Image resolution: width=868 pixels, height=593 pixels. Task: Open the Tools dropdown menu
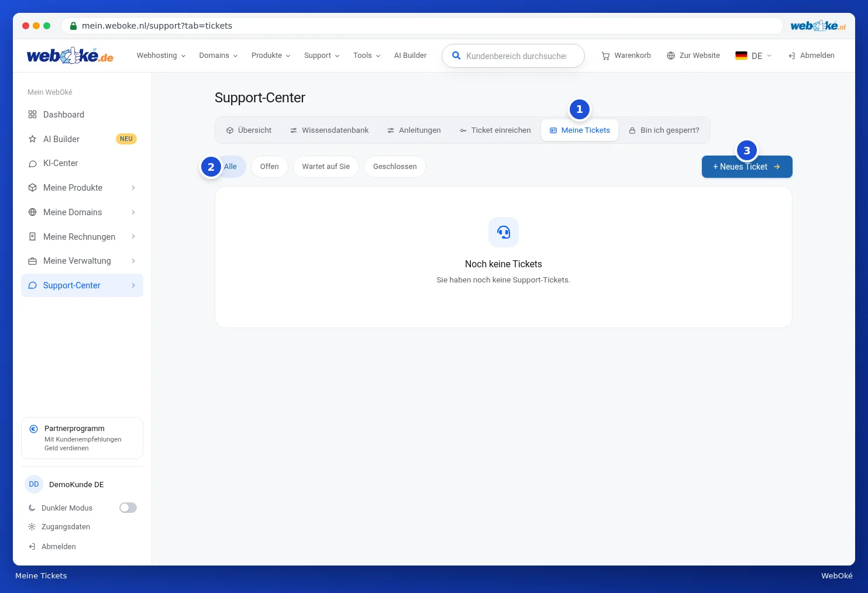(x=367, y=56)
